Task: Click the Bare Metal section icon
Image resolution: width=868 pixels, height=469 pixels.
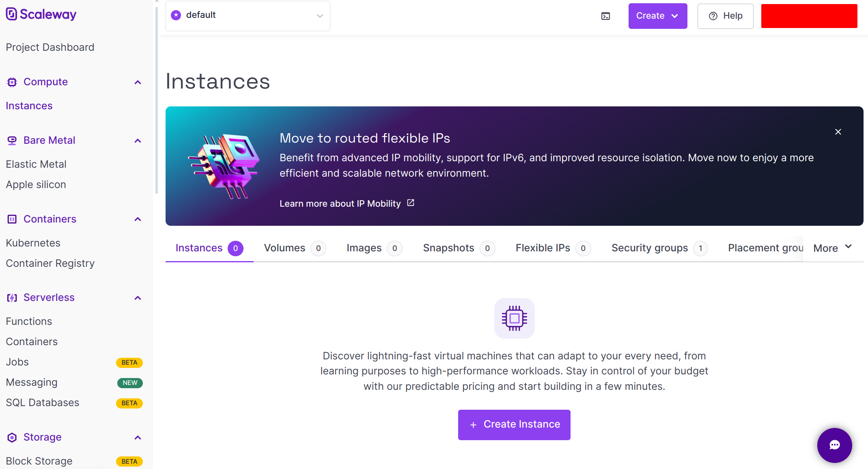Action: (12, 140)
